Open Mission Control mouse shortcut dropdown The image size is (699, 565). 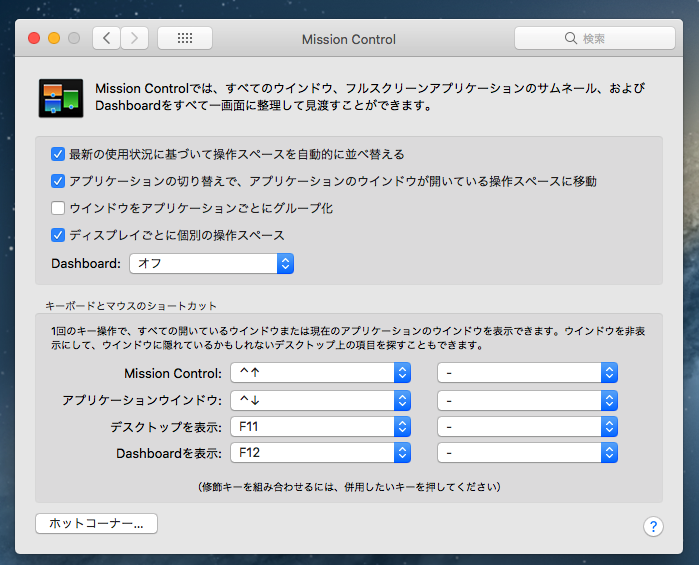[527, 373]
